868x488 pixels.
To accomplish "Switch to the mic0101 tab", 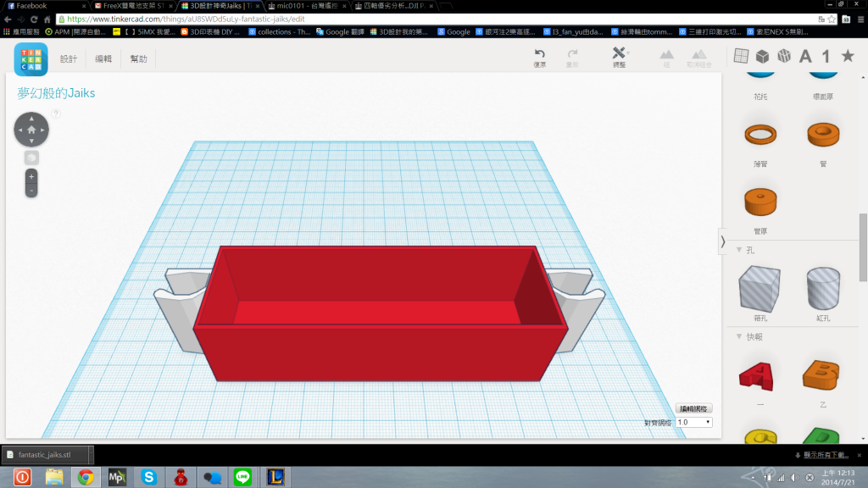I will tap(307, 6).
